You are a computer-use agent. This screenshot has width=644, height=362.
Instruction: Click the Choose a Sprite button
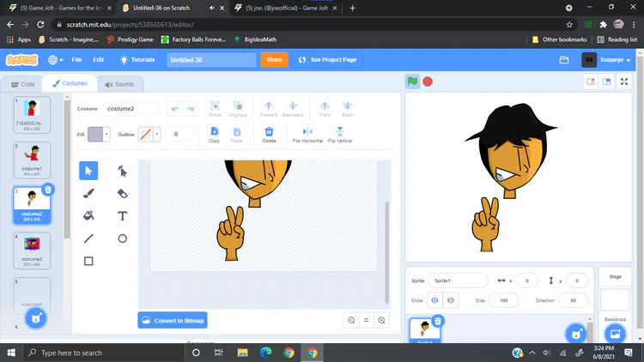(x=576, y=334)
